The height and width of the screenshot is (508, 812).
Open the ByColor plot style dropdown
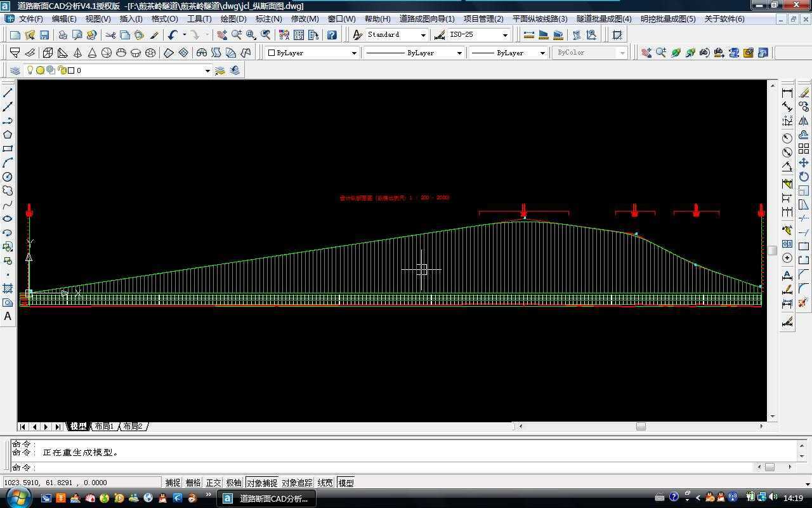(622, 53)
